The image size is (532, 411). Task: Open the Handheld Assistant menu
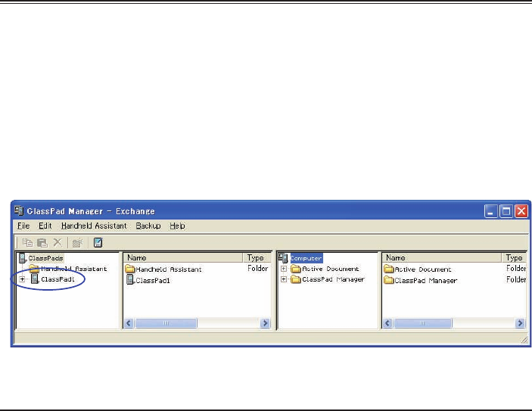click(x=94, y=226)
